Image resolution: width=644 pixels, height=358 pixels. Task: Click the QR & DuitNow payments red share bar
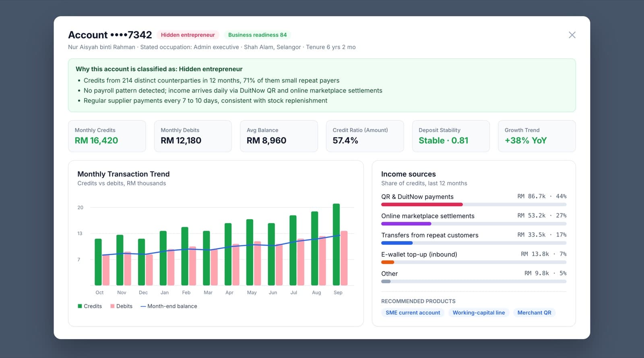[x=422, y=205]
